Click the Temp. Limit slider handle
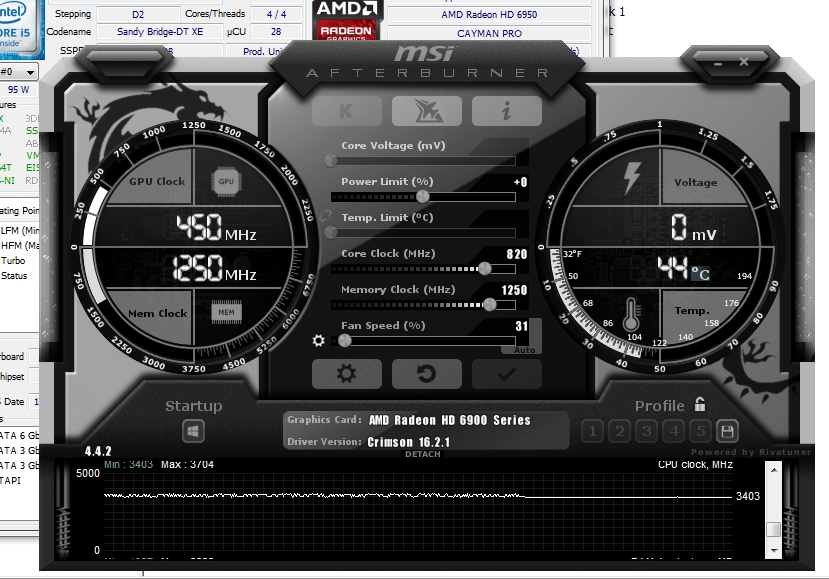This screenshot has height=579, width=829. (x=331, y=233)
